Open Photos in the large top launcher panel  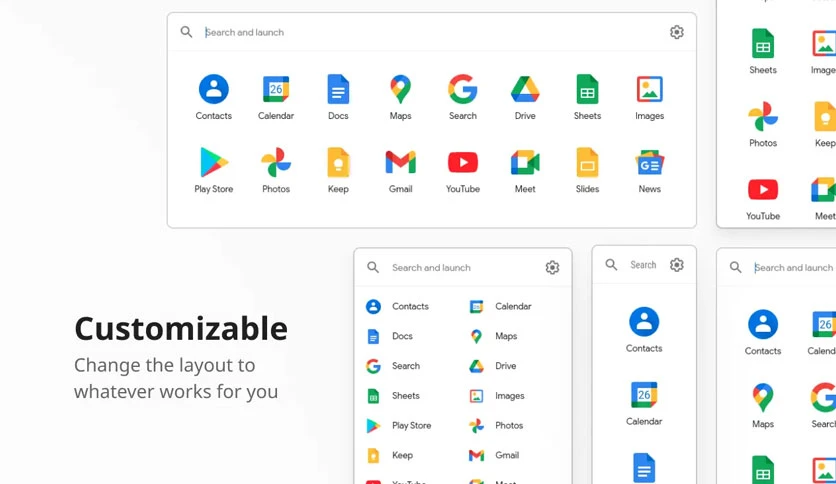click(276, 171)
